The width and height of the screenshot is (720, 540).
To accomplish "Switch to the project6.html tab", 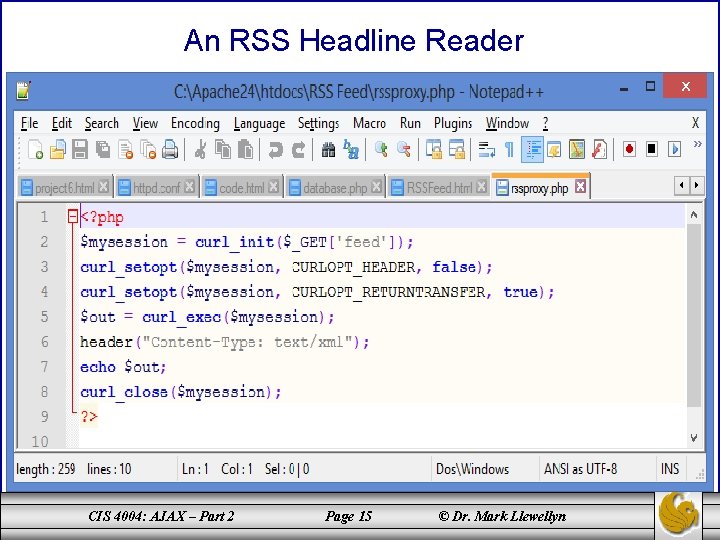I will click(x=65, y=187).
